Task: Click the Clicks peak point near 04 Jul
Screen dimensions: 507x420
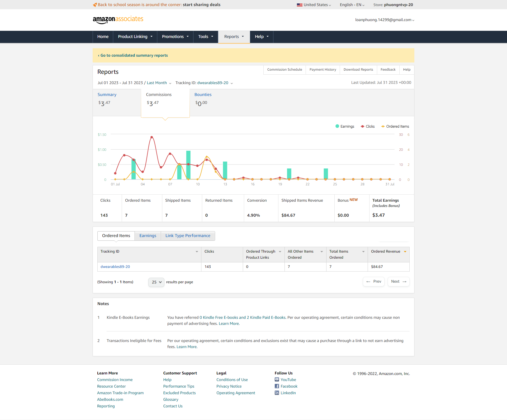Action: [152, 137]
